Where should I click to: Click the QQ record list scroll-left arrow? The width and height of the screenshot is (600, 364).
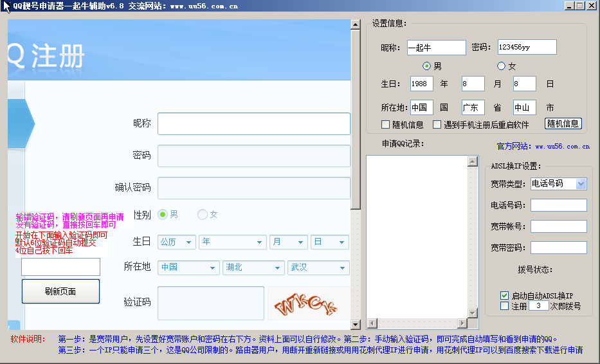coord(372,323)
